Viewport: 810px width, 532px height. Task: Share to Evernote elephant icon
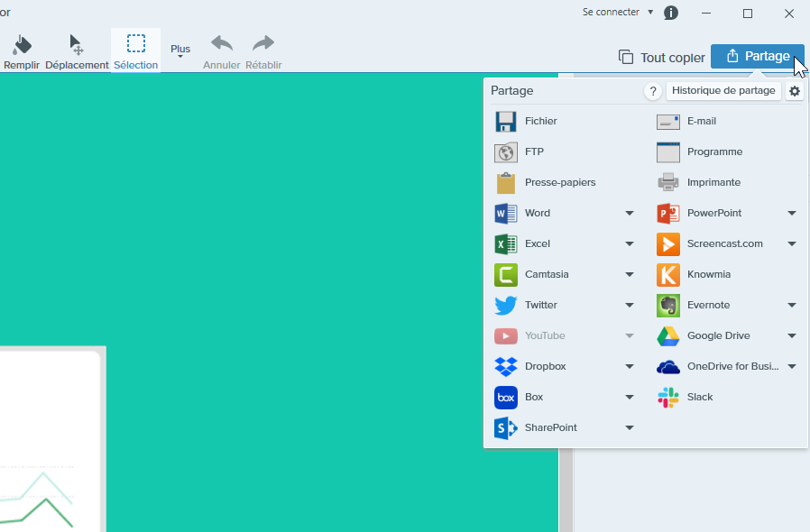[x=668, y=306]
